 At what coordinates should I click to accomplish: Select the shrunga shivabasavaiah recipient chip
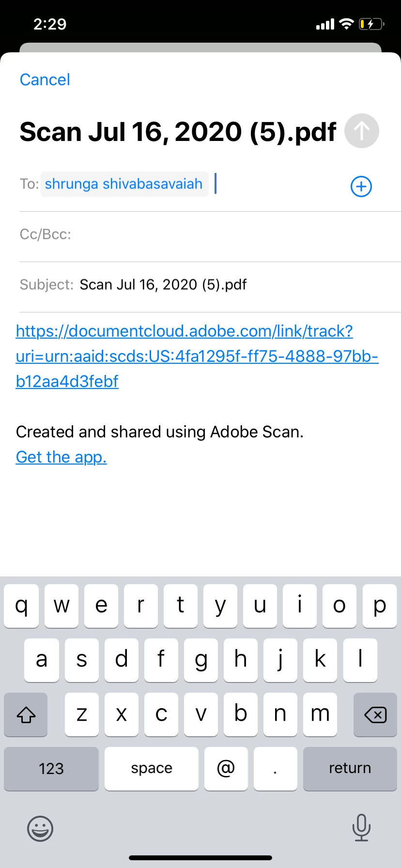click(x=124, y=184)
